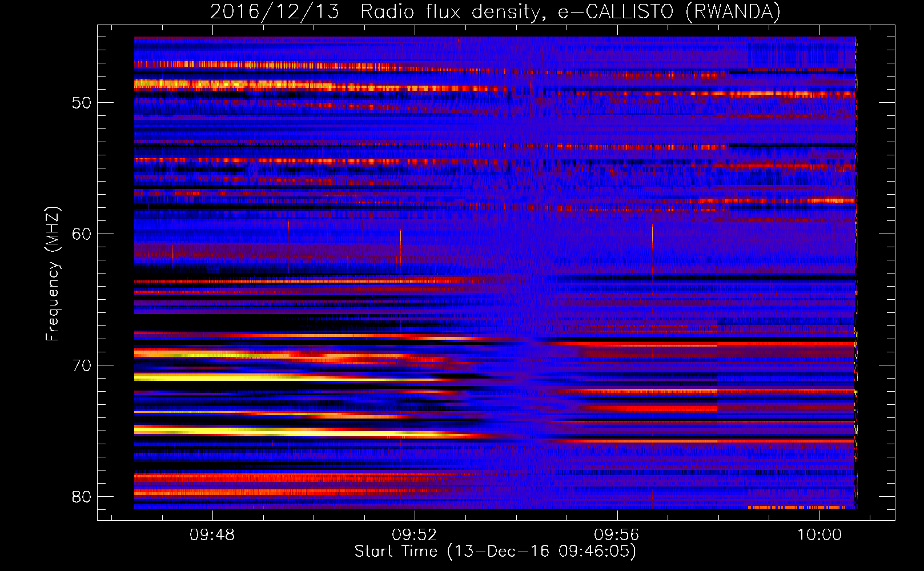Click the 70 MHz frequency tick label

click(x=82, y=365)
